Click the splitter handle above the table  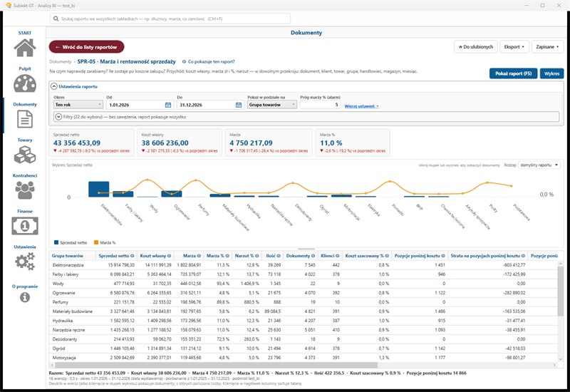[x=306, y=249]
